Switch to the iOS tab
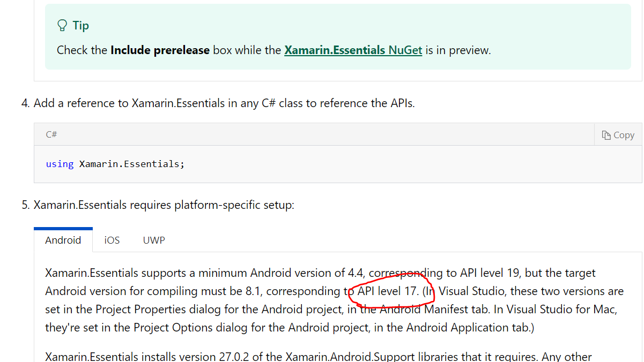Viewport: 644px width, 362px height. point(112,240)
